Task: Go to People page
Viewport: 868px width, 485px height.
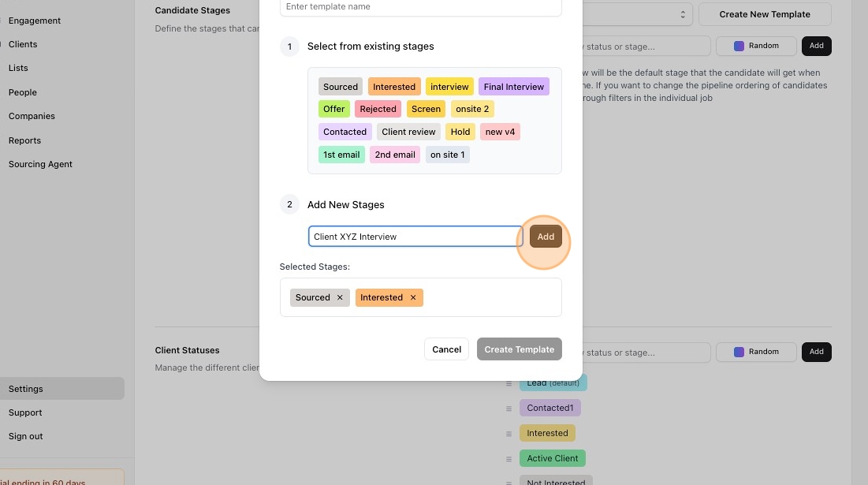Action: coord(23,92)
